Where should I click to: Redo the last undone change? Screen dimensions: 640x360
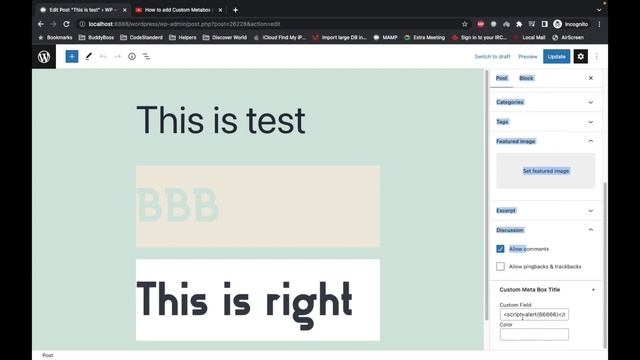(x=118, y=56)
